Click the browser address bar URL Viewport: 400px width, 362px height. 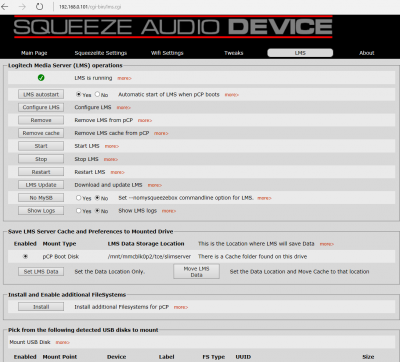pyautogui.click(x=90, y=7)
